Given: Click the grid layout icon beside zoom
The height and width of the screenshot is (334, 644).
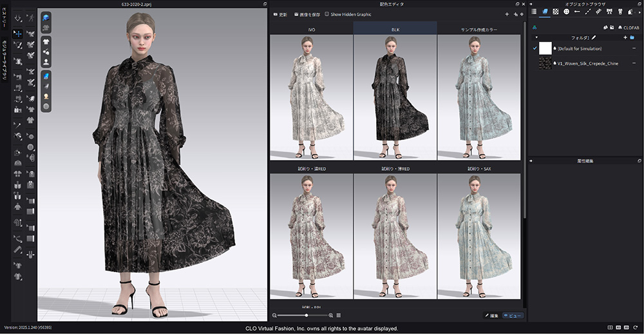Looking at the screenshot, I should (x=339, y=315).
